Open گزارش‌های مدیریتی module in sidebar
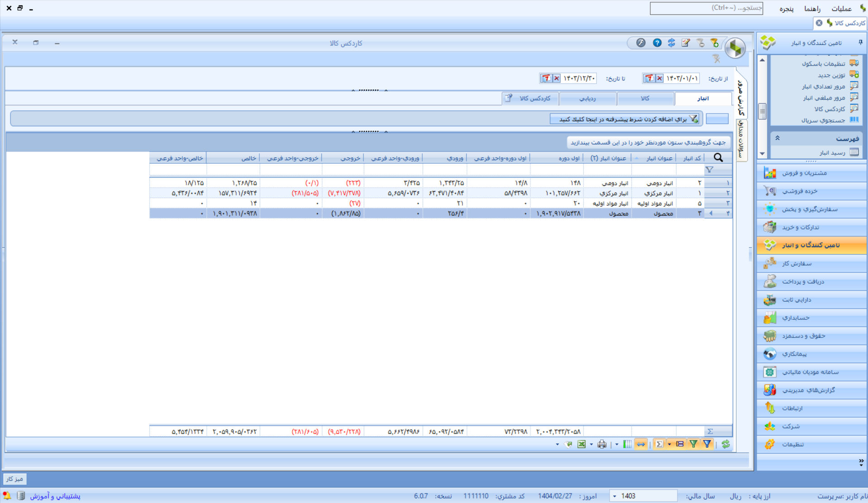868x503 pixels. click(812, 390)
